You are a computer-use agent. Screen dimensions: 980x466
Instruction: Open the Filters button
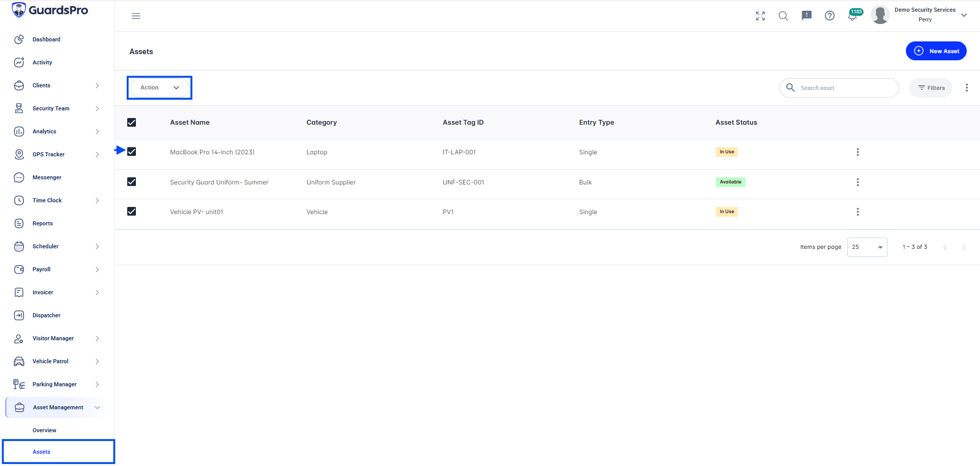[931, 88]
